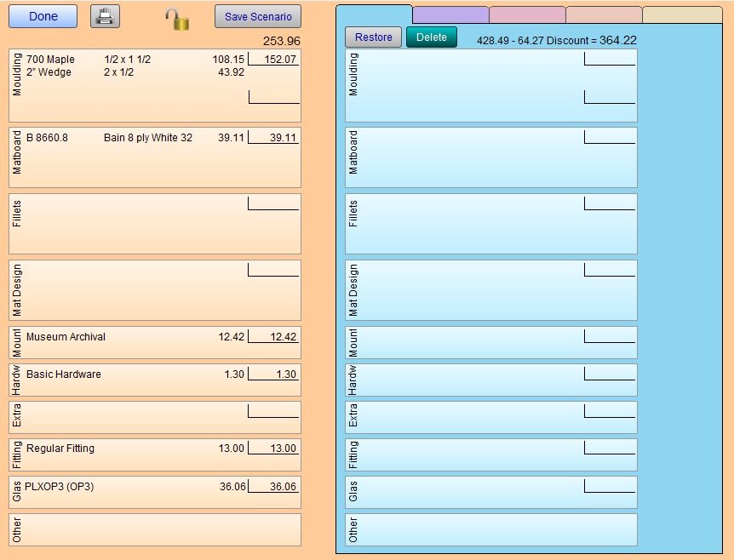This screenshot has width=734, height=560.
Task: Select PLXOP3 (OP3) glass entry
Action: (60, 487)
